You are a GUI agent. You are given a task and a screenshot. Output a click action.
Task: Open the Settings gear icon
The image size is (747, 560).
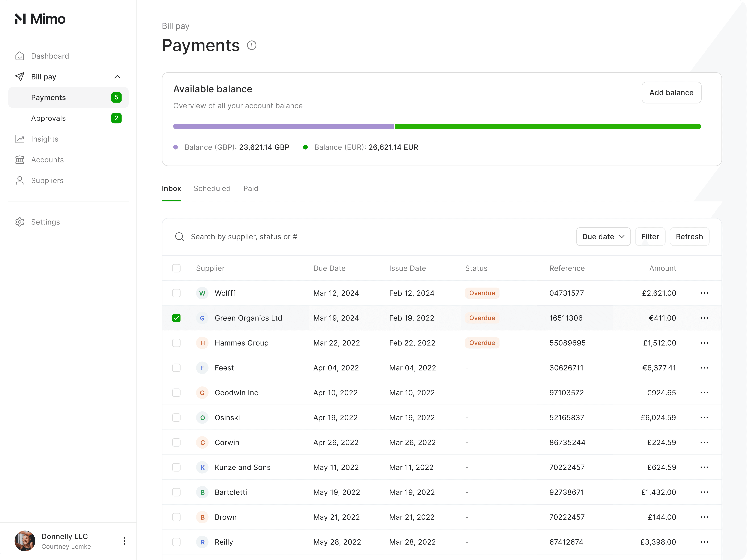pos(20,222)
